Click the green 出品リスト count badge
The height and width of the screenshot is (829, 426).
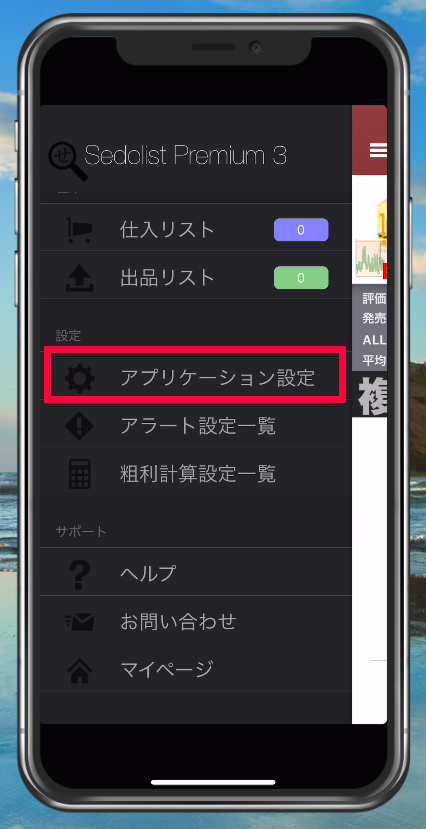point(301,278)
